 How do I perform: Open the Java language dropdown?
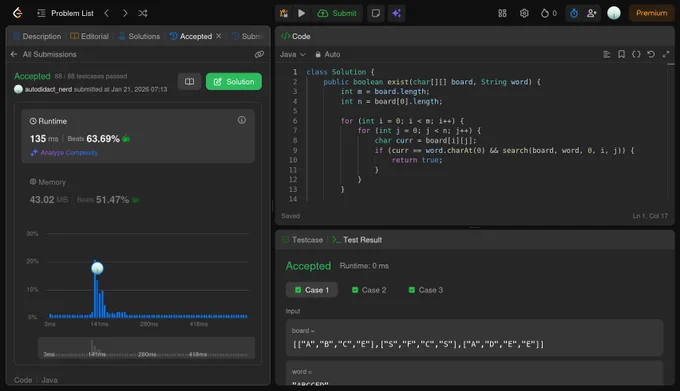click(x=293, y=54)
